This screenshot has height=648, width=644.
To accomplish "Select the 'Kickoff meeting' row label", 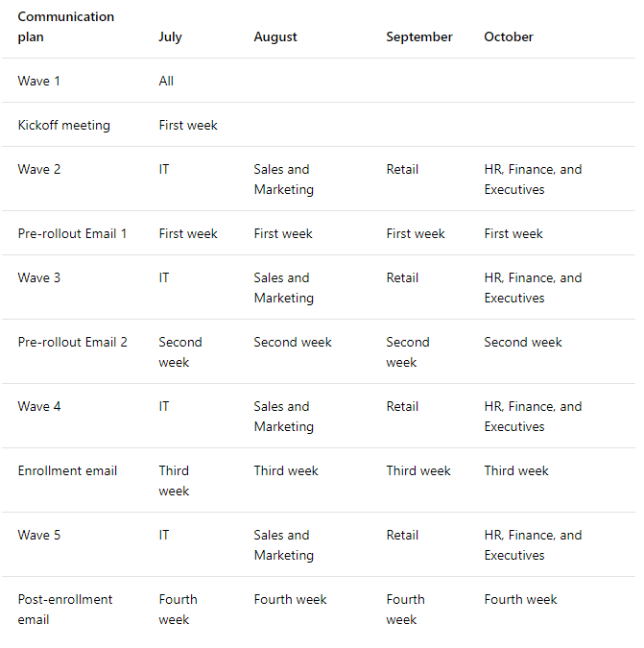I will (x=63, y=125).
